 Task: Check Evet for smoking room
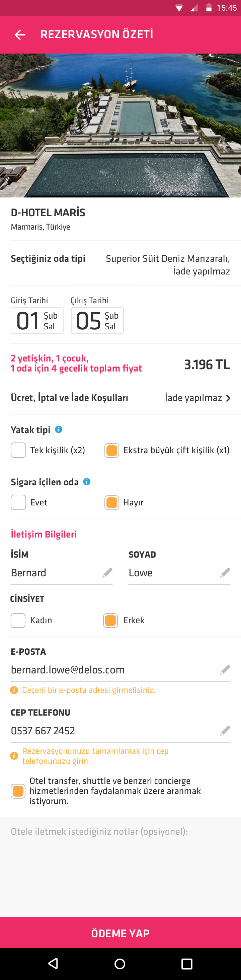tap(18, 502)
